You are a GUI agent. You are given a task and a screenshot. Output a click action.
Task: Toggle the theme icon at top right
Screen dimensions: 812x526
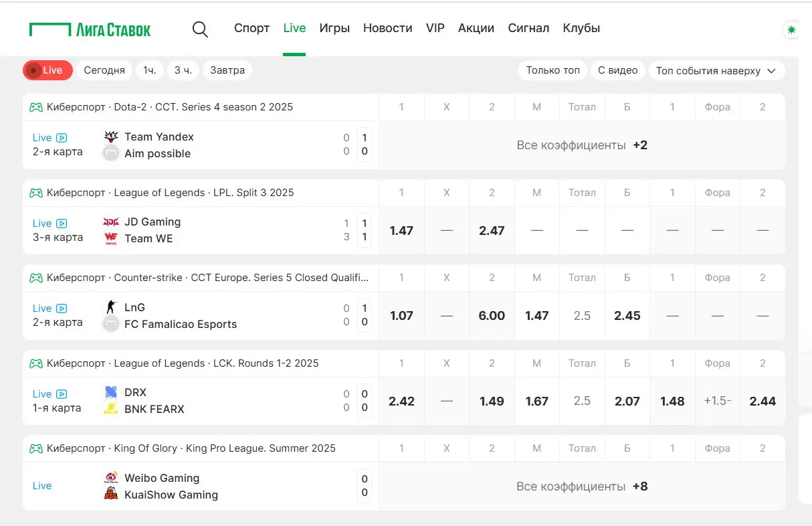click(x=792, y=29)
